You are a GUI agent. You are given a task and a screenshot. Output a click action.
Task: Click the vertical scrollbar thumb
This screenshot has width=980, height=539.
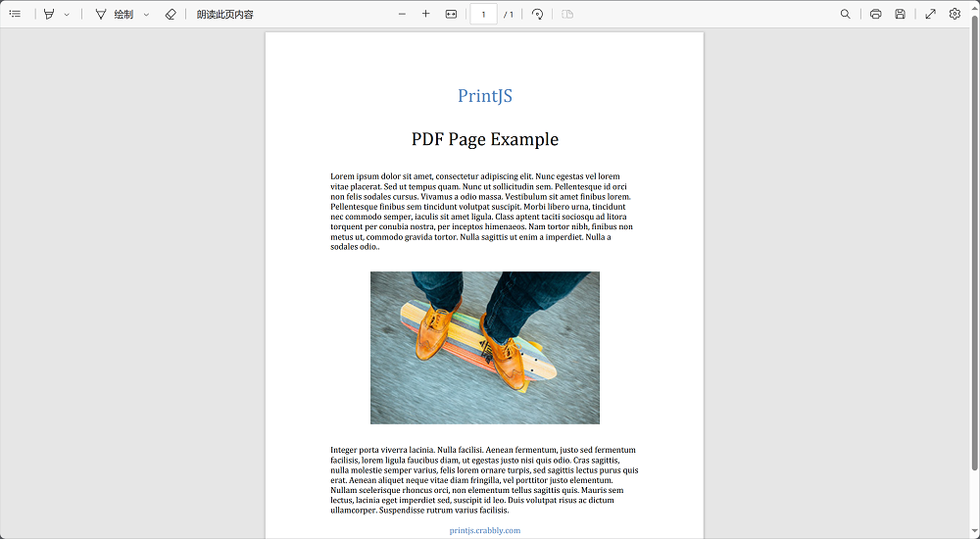974,244
